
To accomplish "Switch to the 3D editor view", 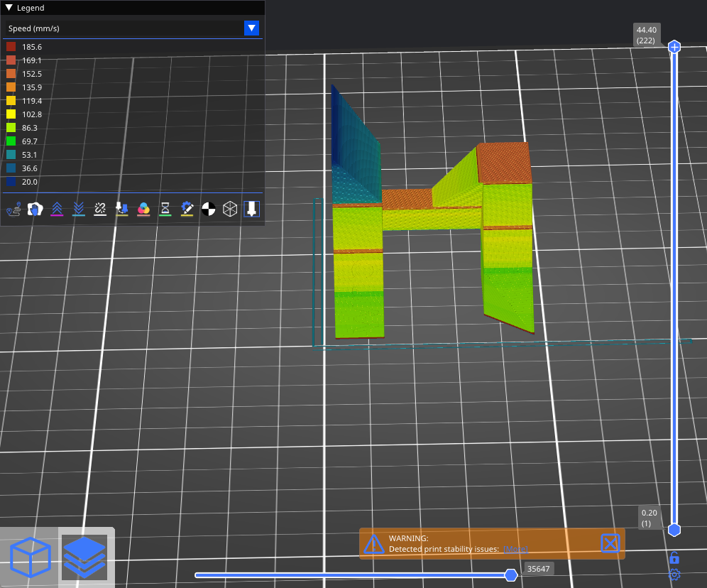I will 31,556.
